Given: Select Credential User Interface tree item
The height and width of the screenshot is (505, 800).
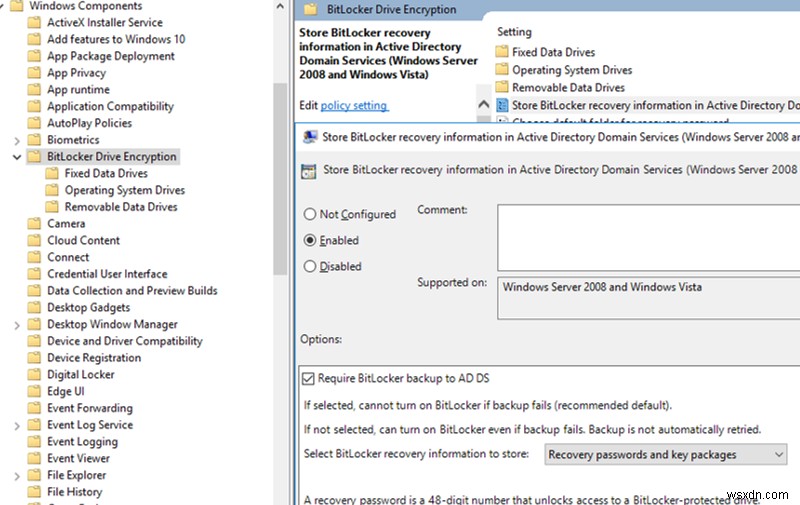Looking at the screenshot, I should 107,274.
